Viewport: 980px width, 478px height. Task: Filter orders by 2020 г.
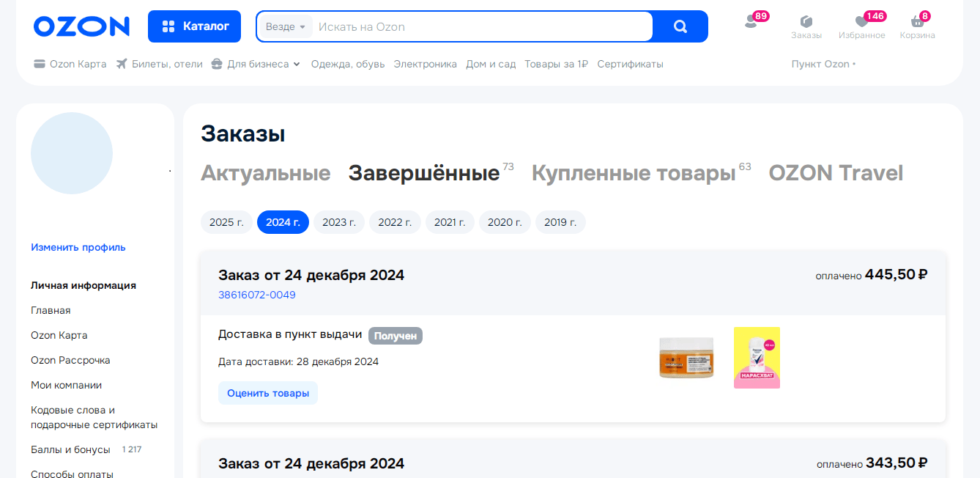(x=505, y=222)
